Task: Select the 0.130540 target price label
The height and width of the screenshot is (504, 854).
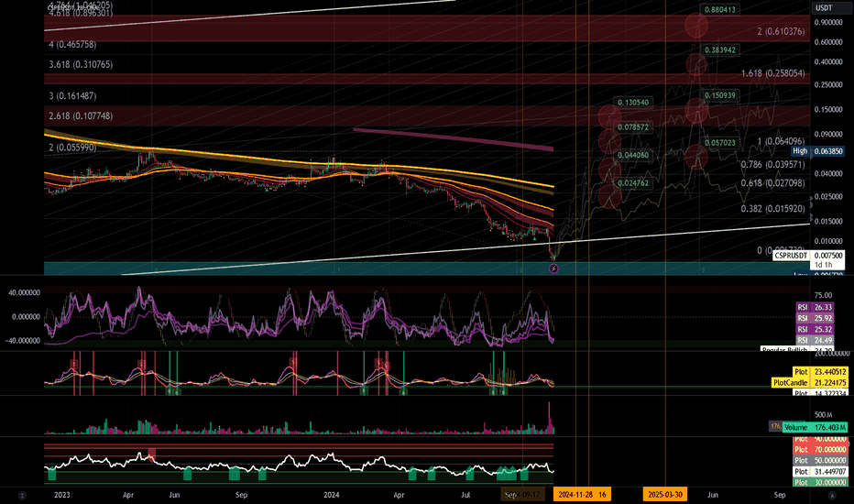Action: (x=633, y=102)
